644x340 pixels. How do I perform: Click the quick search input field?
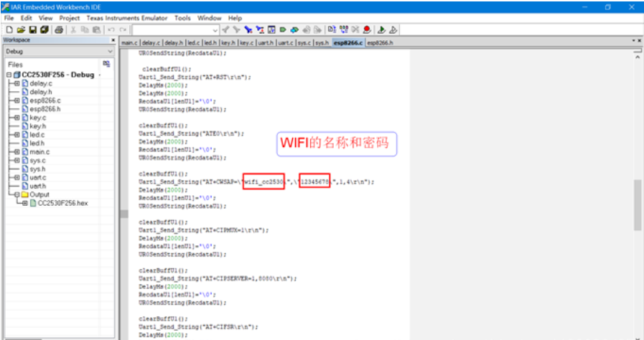(172, 30)
